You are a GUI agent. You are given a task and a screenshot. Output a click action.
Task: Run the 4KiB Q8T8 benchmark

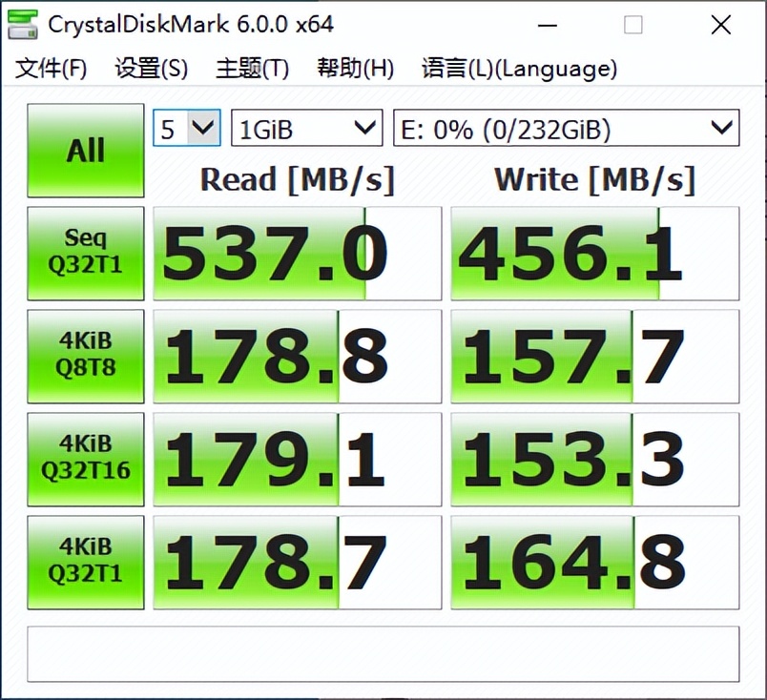click(x=85, y=356)
